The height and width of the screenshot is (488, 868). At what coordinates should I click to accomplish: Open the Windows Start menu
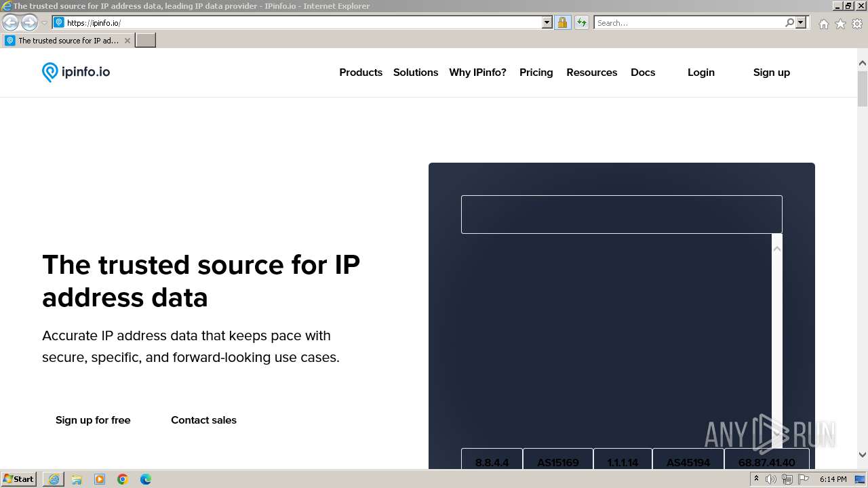(18, 479)
